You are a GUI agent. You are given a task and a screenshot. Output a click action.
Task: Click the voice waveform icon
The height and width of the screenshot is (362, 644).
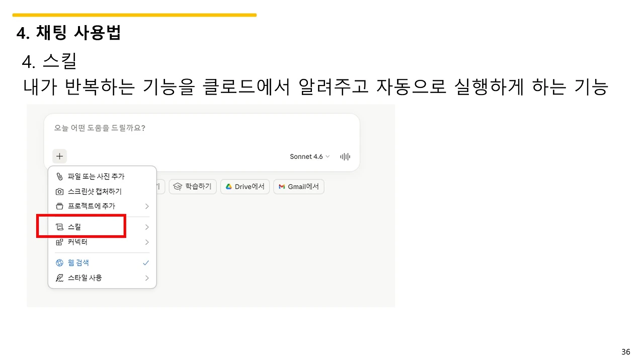pos(345,156)
